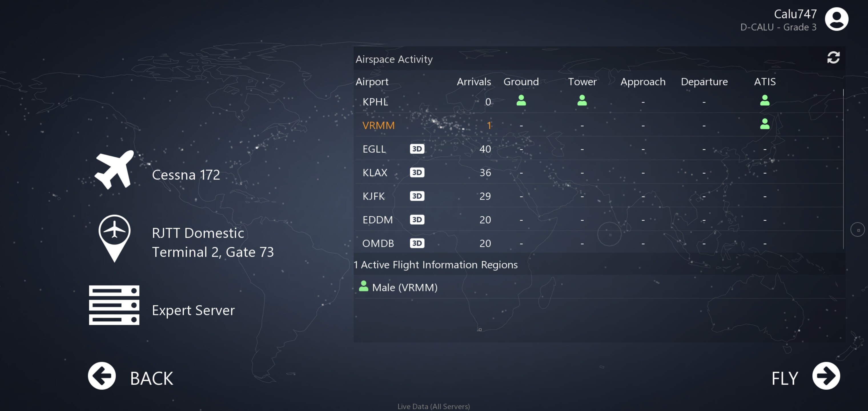Image resolution: width=868 pixels, height=411 pixels.
Task: Select the VRMM airport row
Action: (x=378, y=125)
